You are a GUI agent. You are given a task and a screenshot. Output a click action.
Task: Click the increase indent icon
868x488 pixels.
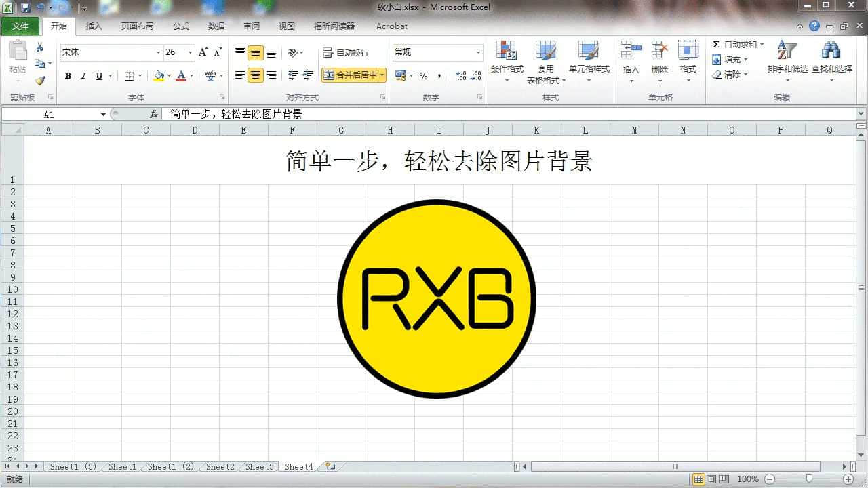(308, 75)
